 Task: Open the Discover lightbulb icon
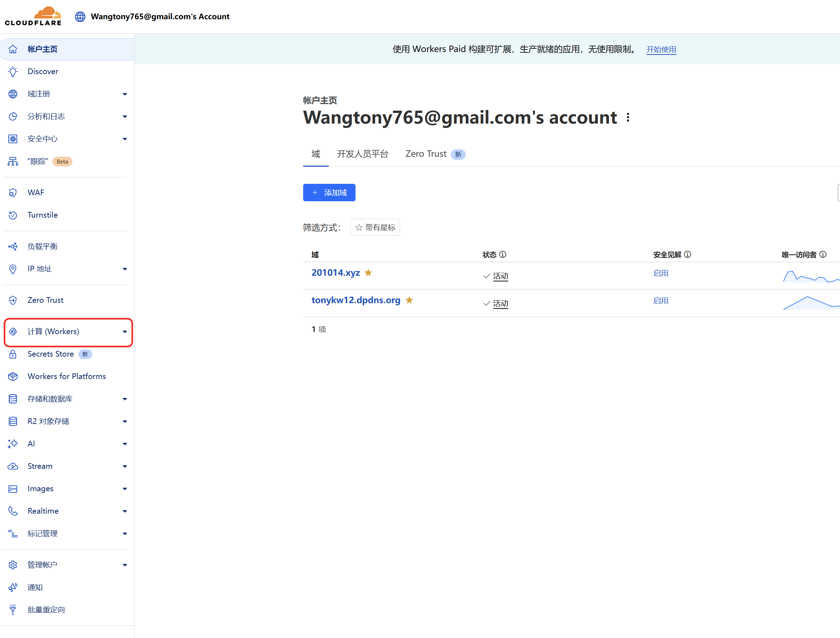point(13,71)
